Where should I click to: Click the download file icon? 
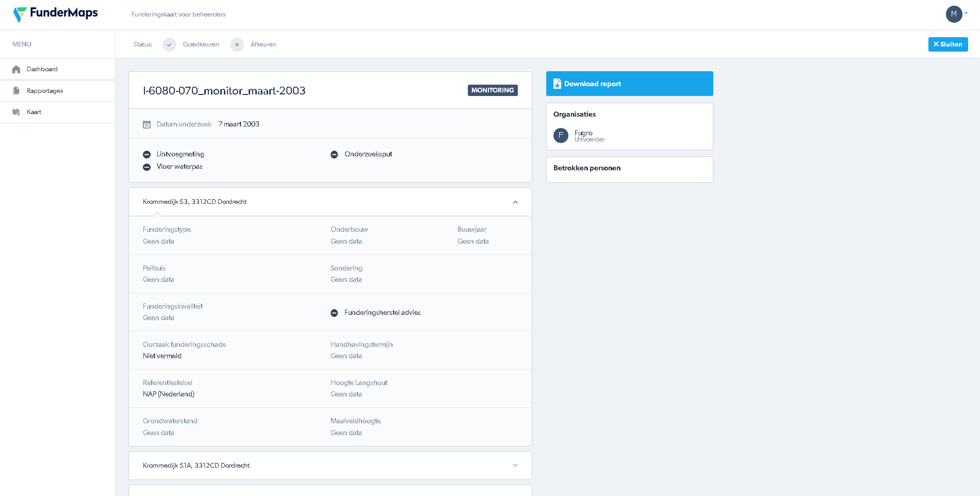(557, 84)
